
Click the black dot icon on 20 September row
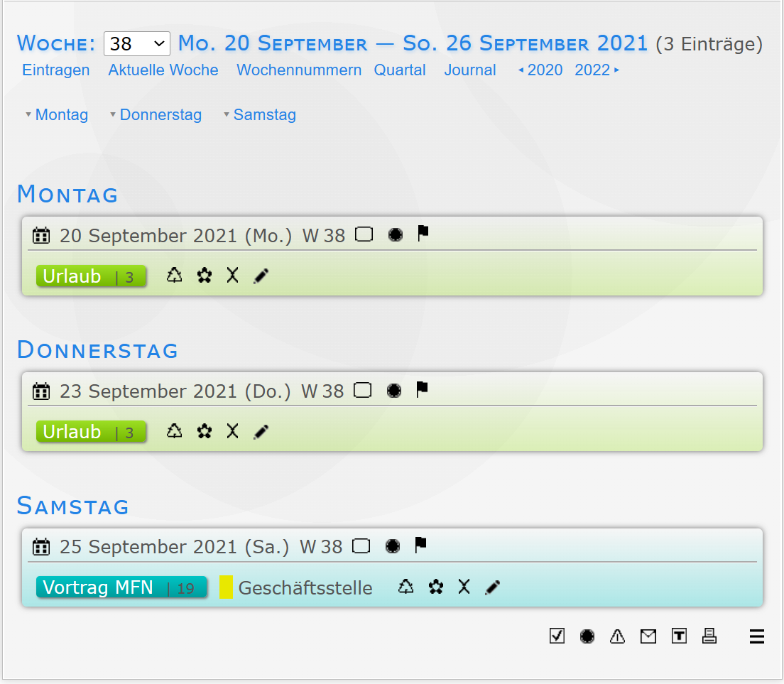point(396,234)
